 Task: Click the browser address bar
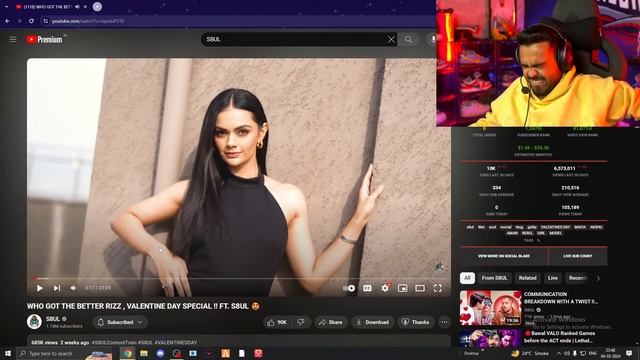coord(237,21)
